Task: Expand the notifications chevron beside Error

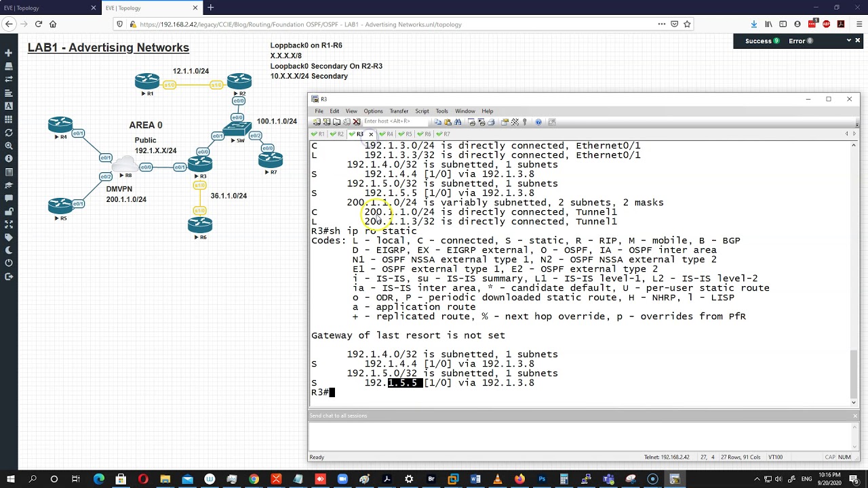Action: pos(848,41)
